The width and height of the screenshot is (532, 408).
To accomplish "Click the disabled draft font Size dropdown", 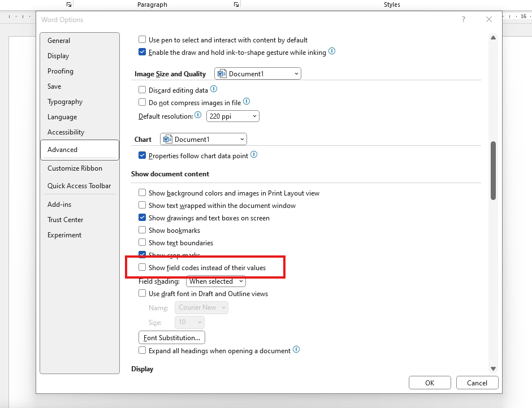I will [189, 322].
